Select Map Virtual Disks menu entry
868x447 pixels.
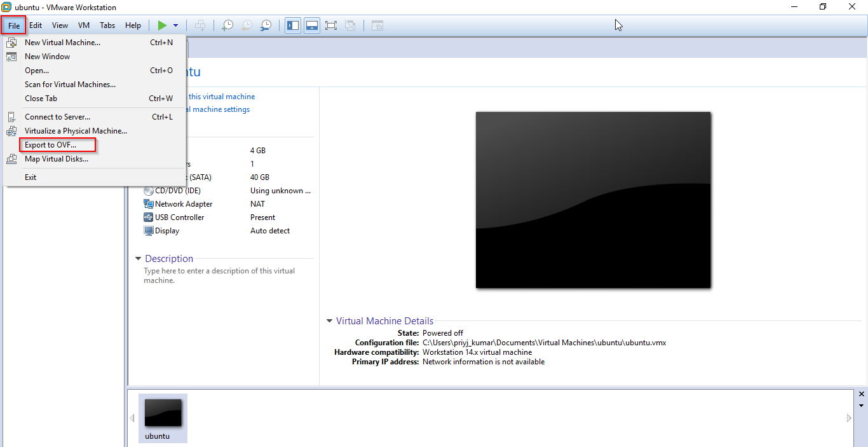coord(94,159)
